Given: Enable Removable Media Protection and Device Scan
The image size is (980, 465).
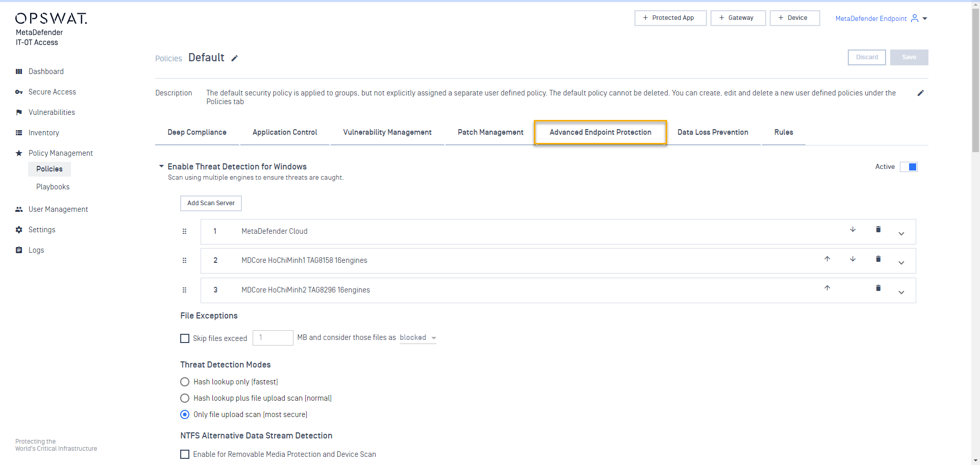Looking at the screenshot, I should pos(185,454).
